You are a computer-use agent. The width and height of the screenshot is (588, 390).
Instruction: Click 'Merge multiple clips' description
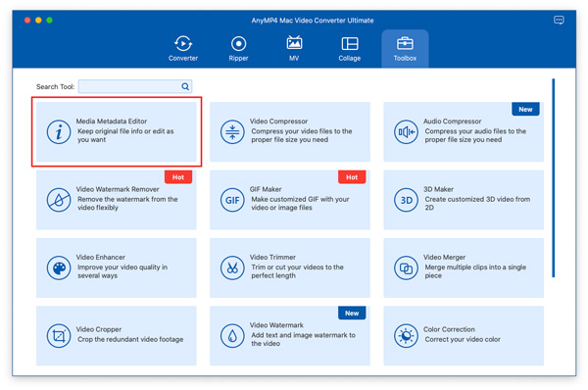(x=475, y=271)
